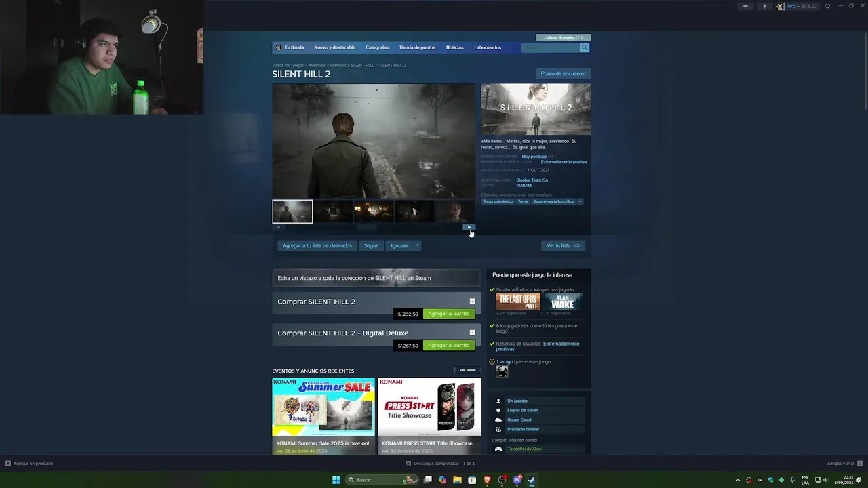Add Digital Deluxe edition to cart
Screen dimensions: 868x488
449,345
